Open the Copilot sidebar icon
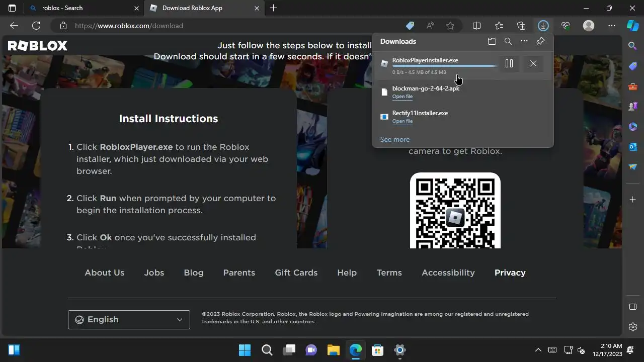Image resolution: width=644 pixels, height=362 pixels. click(632, 26)
